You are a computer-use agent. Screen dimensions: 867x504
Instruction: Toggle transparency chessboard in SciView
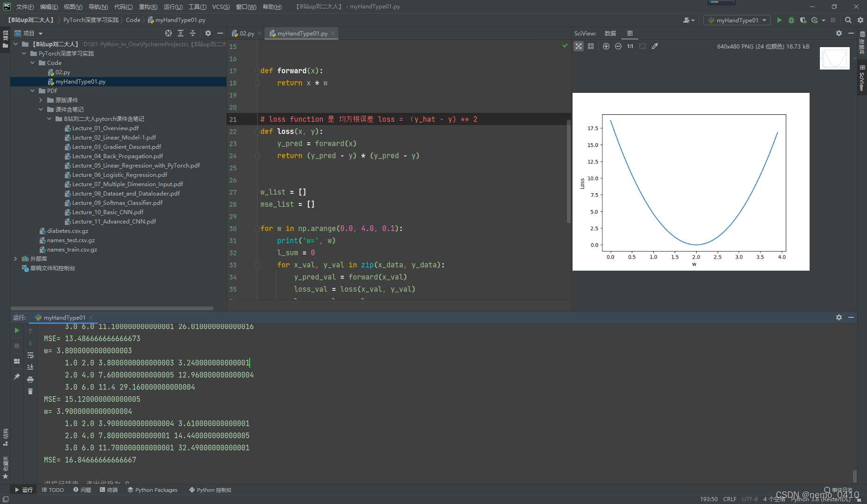579,46
